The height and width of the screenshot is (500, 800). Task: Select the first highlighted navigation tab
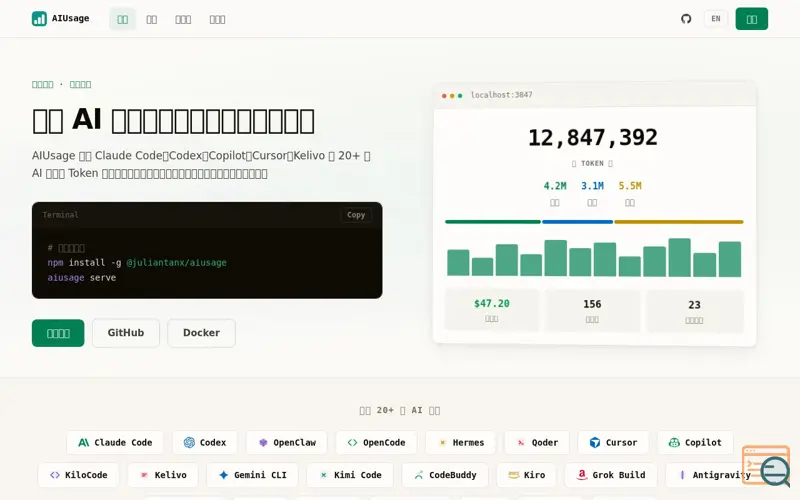point(122,19)
